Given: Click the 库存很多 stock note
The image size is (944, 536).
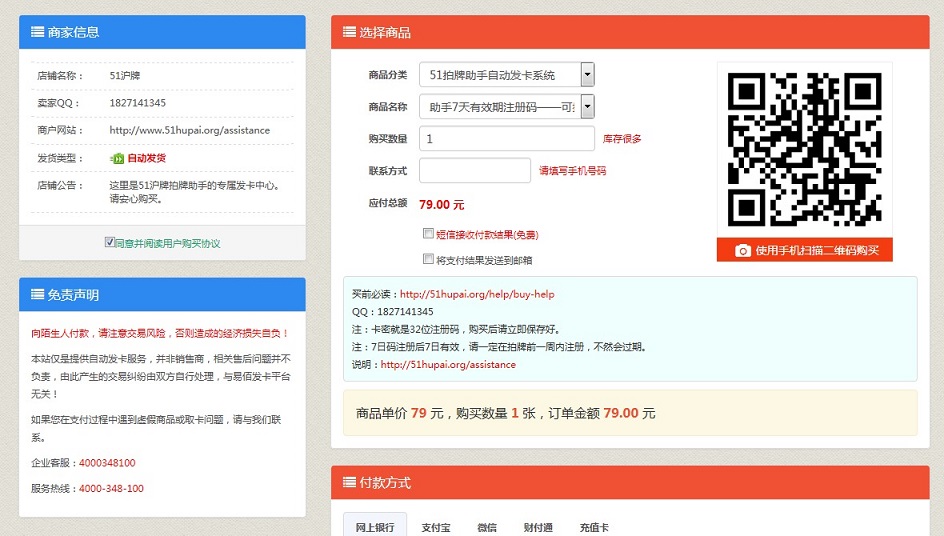Looking at the screenshot, I should pyautogui.click(x=622, y=139).
